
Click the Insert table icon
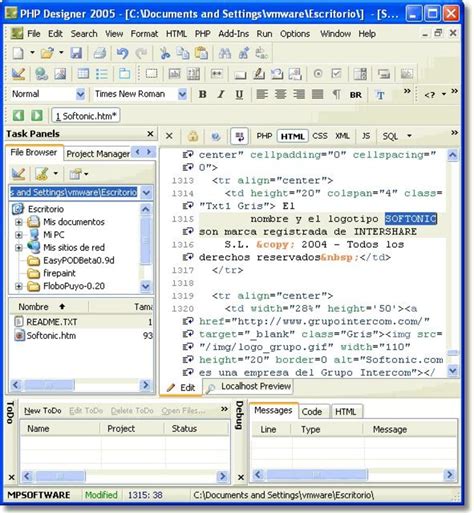point(83,74)
